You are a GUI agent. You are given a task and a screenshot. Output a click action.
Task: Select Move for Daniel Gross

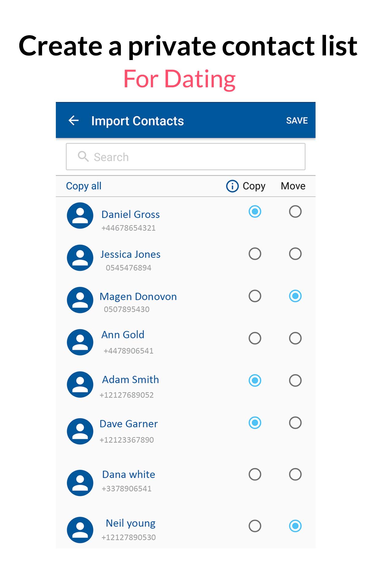tap(295, 212)
